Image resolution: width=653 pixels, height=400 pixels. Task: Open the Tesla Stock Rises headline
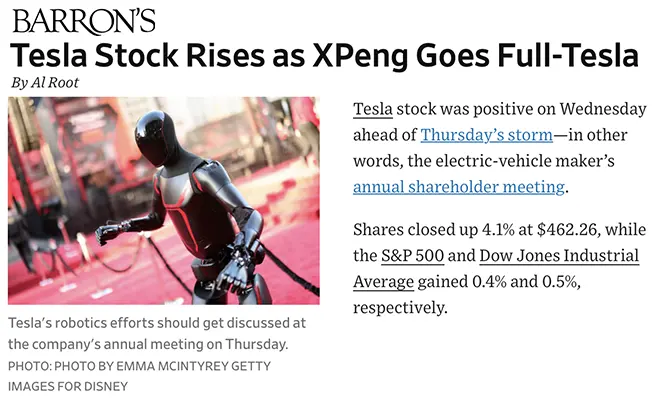point(324,55)
